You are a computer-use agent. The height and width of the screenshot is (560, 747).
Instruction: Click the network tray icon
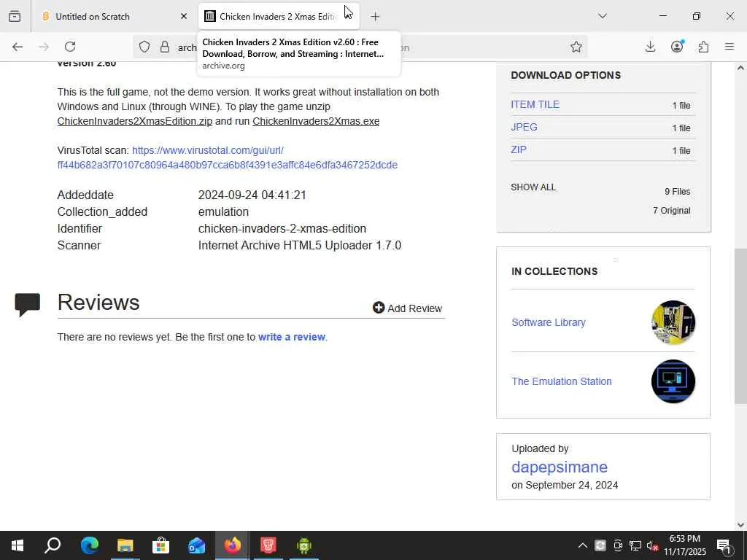[635, 545]
